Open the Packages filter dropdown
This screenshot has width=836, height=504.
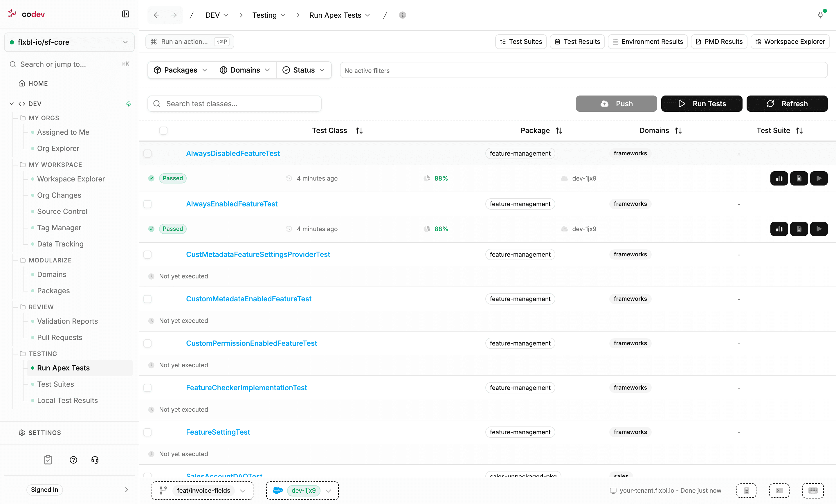[x=181, y=70]
